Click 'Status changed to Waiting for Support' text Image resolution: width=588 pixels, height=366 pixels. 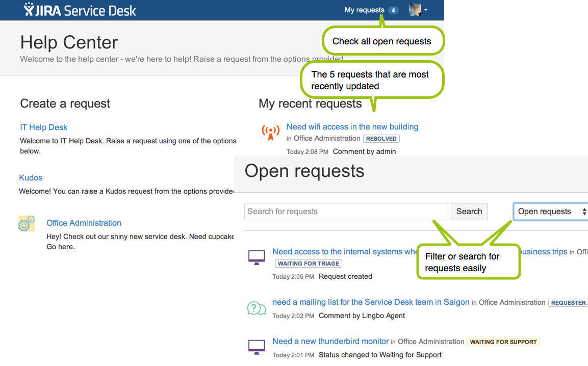click(380, 355)
